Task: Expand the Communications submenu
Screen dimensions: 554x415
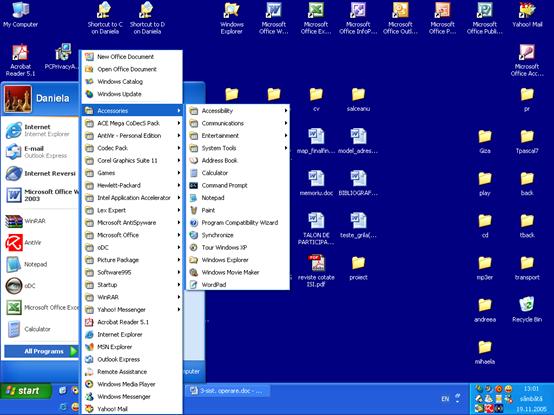Action: tap(238, 123)
